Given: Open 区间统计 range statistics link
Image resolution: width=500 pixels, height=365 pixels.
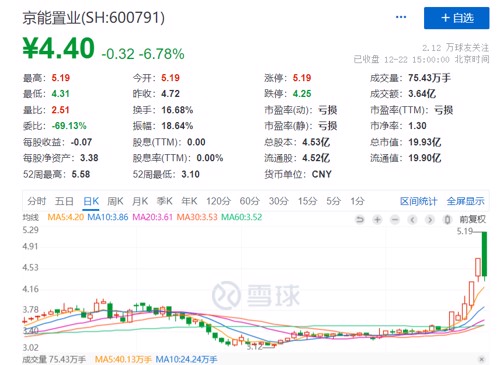Looking at the screenshot, I should coord(418,201).
